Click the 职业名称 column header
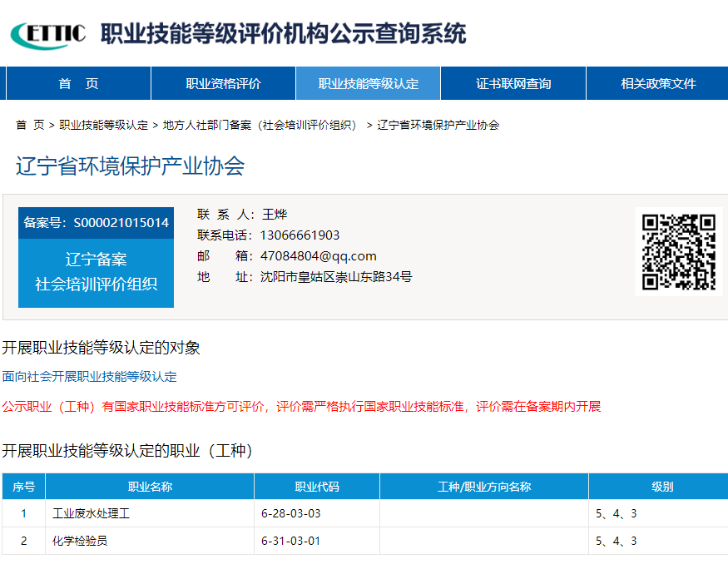Image resolution: width=728 pixels, height=569 pixels. click(x=150, y=487)
